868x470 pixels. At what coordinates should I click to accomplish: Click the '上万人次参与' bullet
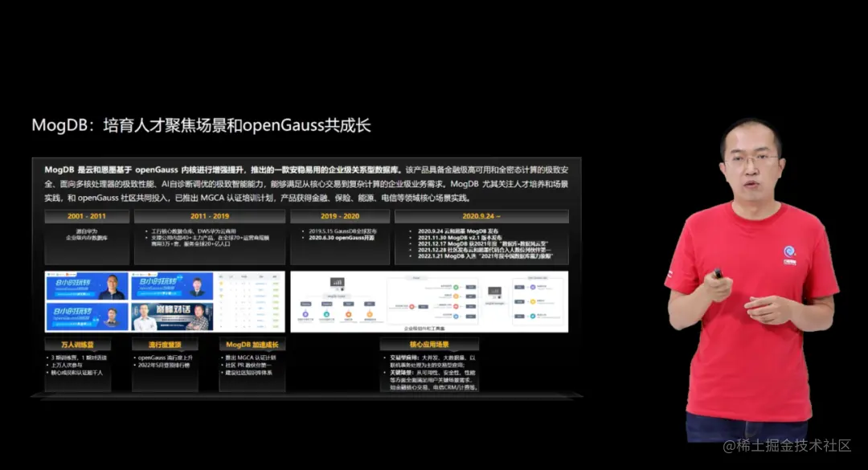67,366
